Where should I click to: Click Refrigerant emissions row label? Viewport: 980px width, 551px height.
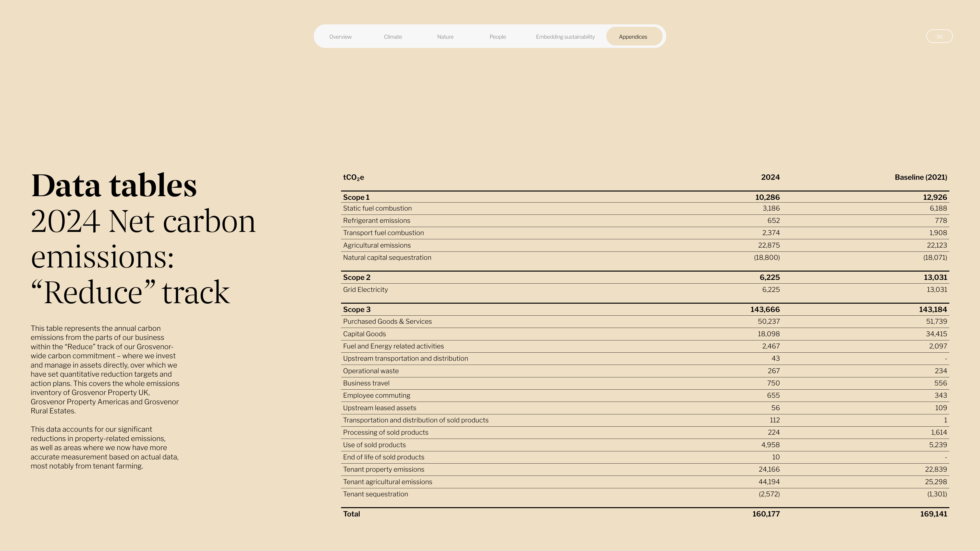click(x=376, y=221)
